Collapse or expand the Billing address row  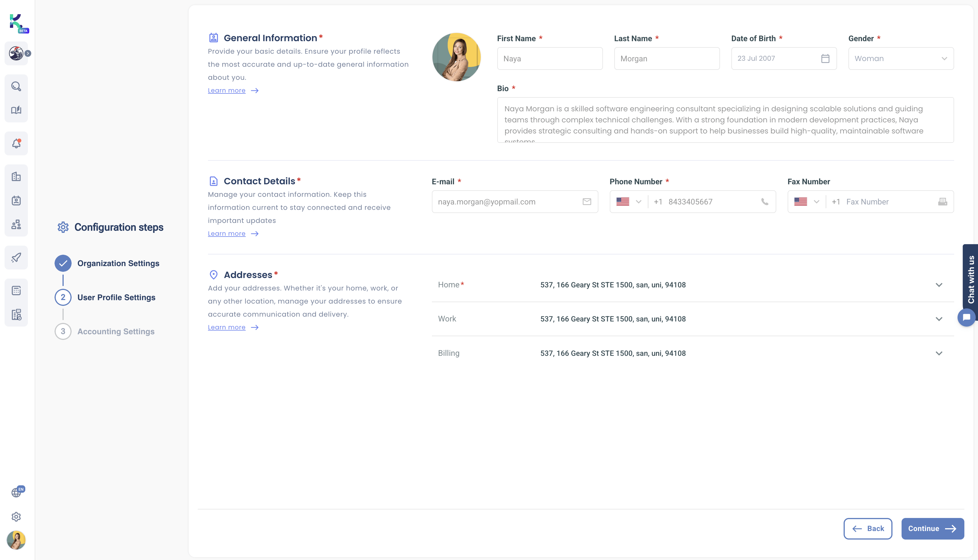point(939,353)
